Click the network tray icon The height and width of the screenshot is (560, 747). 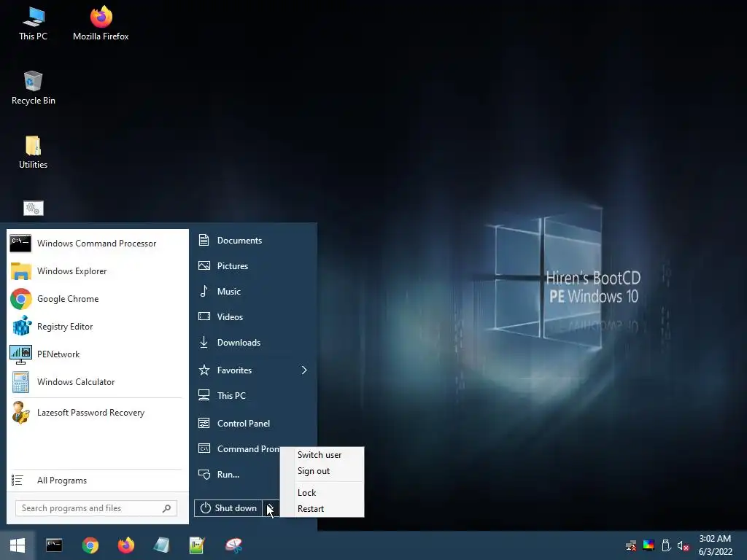tap(631, 545)
